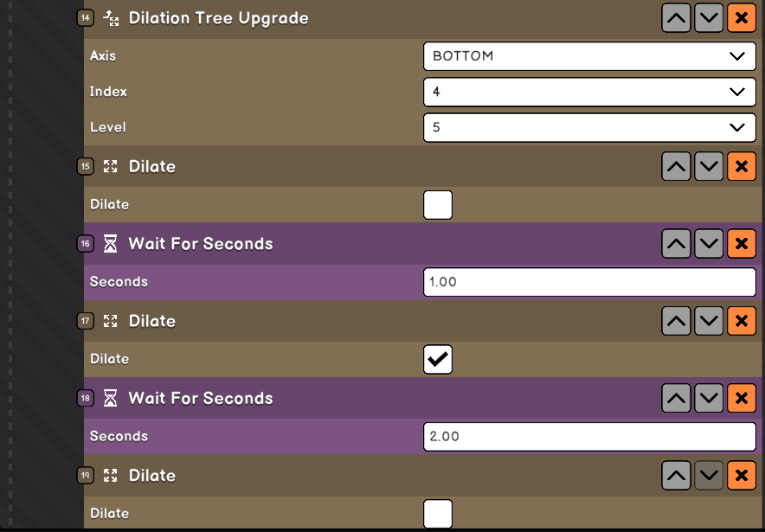
Task: Move step 19 Dilate up
Action: pos(676,476)
